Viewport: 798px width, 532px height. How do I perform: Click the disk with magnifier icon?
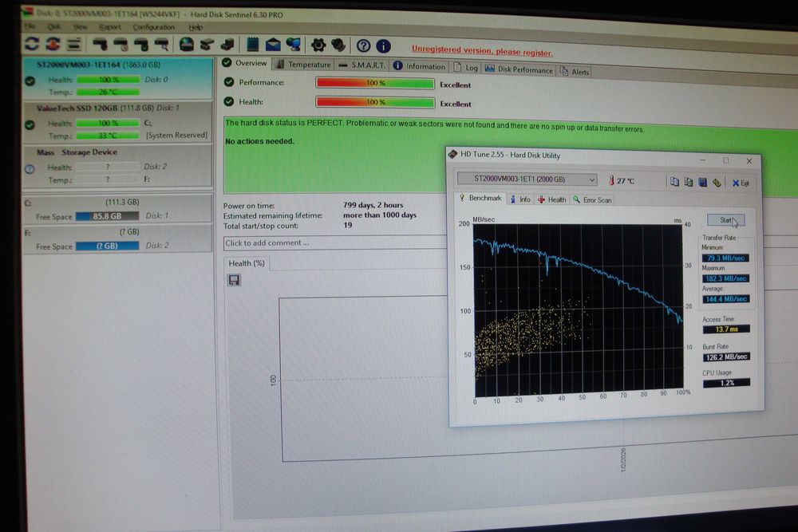coord(161,45)
